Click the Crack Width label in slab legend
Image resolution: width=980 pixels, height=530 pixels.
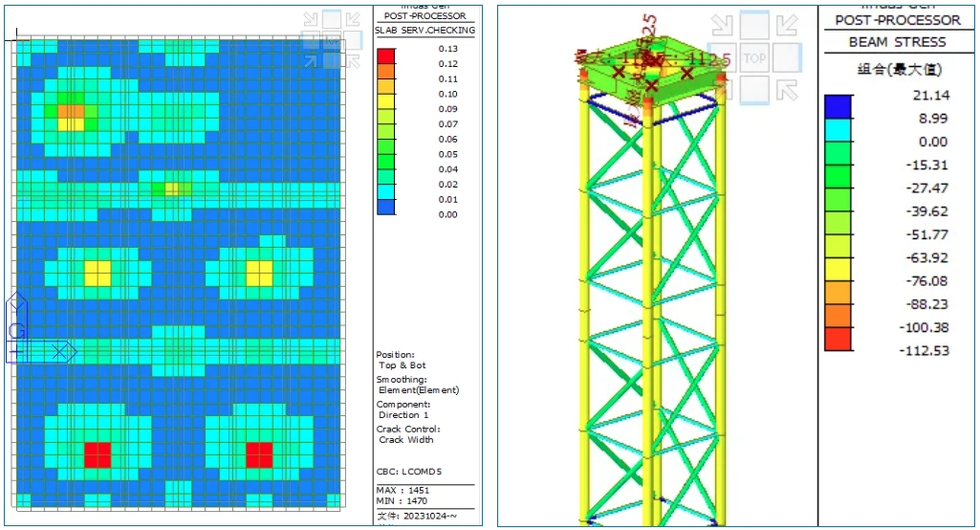point(408,440)
